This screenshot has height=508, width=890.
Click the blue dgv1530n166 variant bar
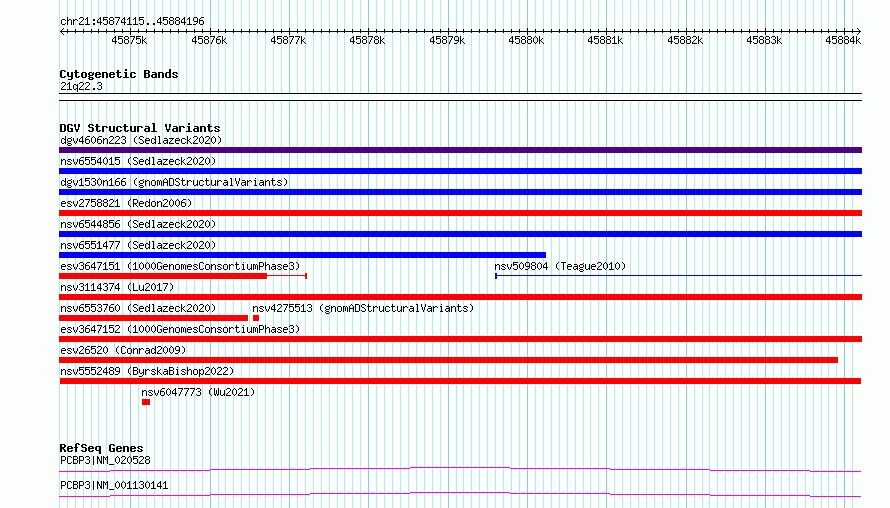[460, 192]
